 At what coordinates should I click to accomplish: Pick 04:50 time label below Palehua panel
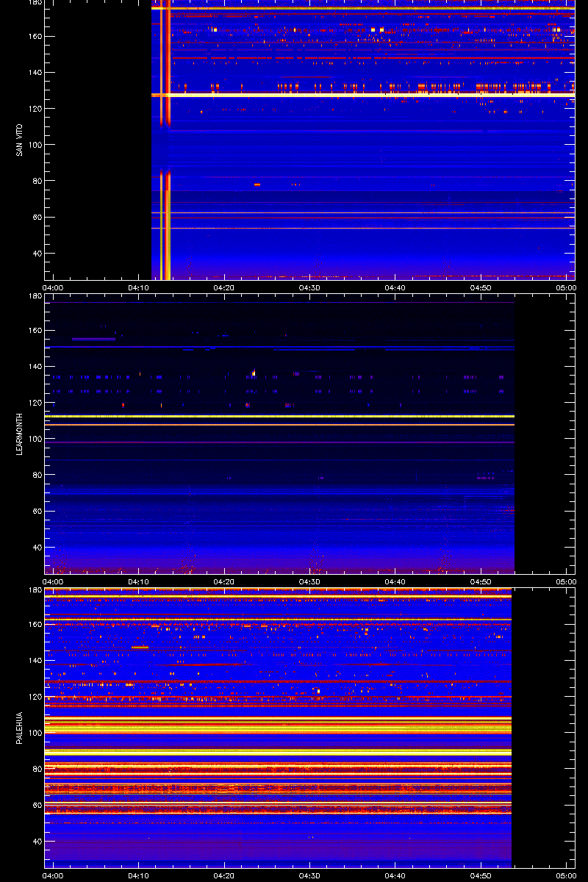[481, 875]
